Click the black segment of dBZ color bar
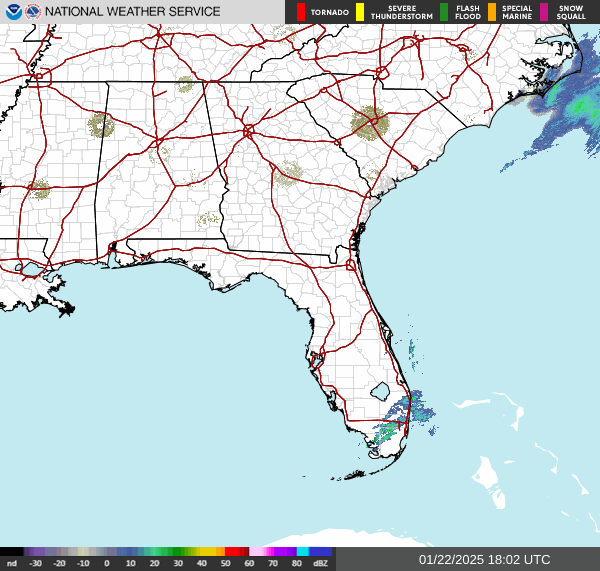Image resolution: width=600 pixels, height=571 pixels. coord(12,551)
